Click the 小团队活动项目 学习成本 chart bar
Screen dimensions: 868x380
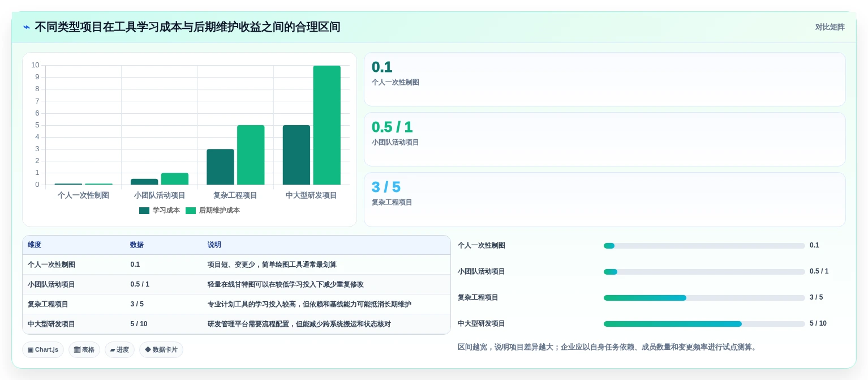click(x=144, y=182)
